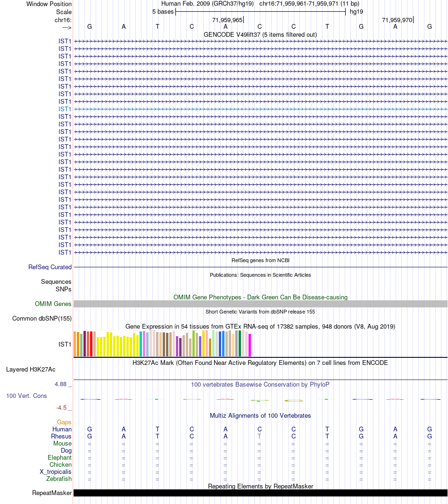448x504 pixels.
Task: Click the Mouse species label
Action: click(x=62, y=443)
